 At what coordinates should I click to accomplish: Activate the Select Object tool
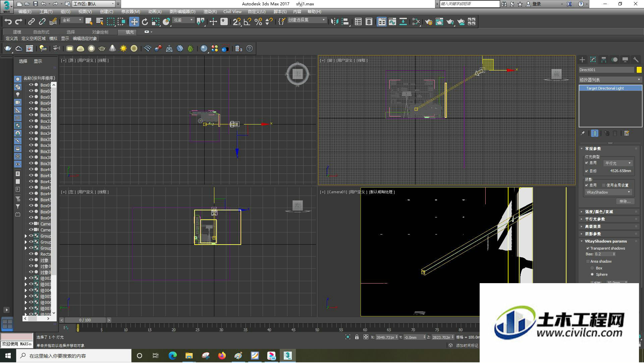coord(89,22)
